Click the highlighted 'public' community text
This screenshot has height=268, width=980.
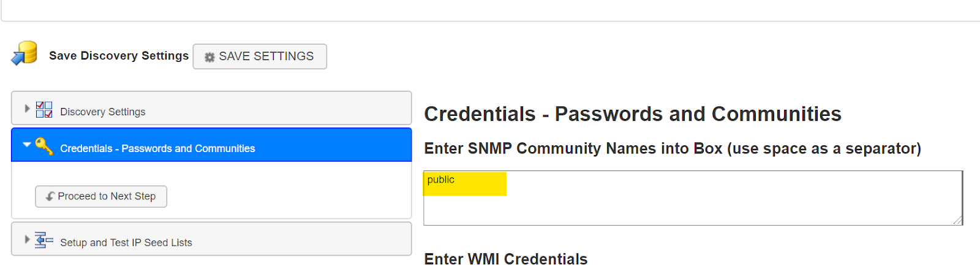tap(441, 180)
